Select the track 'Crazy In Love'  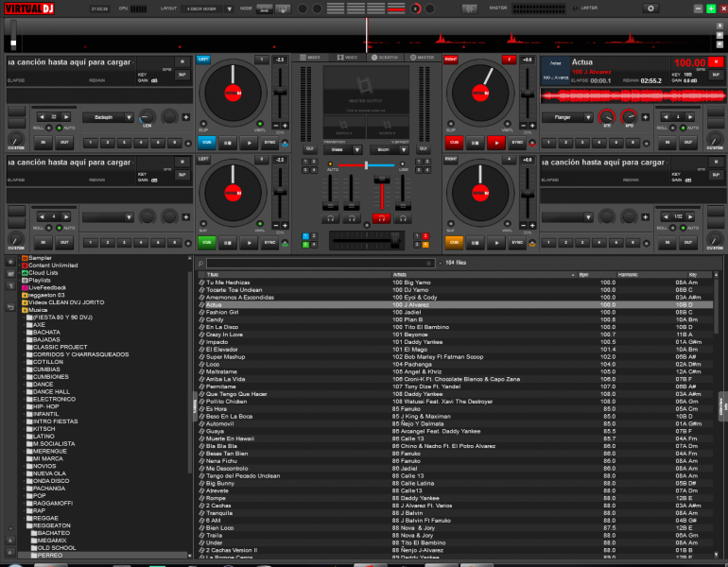tap(455, 335)
